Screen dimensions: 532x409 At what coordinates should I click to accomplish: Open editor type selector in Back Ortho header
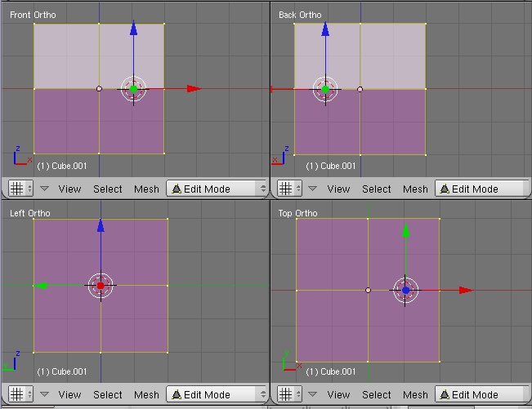point(289,188)
